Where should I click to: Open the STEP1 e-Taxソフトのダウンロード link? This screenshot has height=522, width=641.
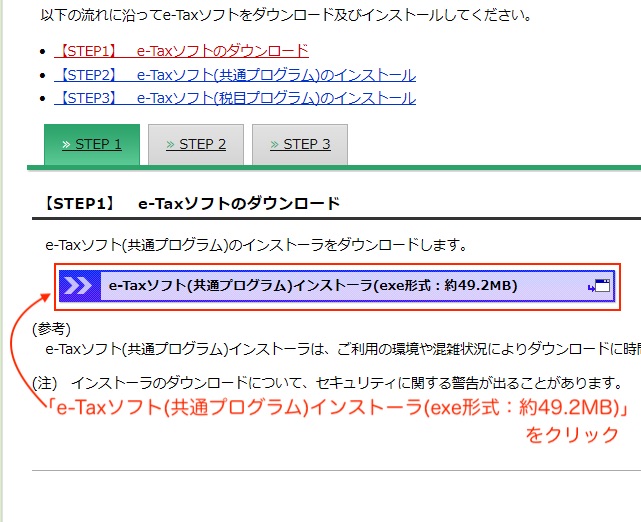click(182, 51)
